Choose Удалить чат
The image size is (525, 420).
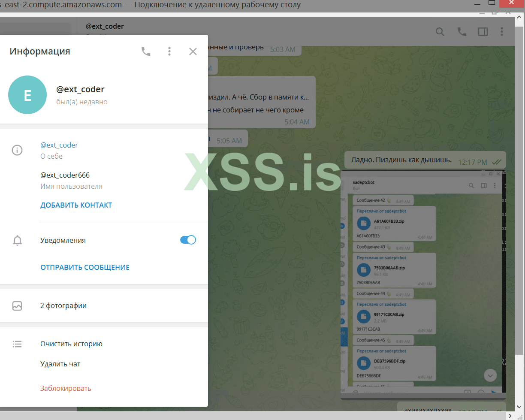[x=60, y=364]
